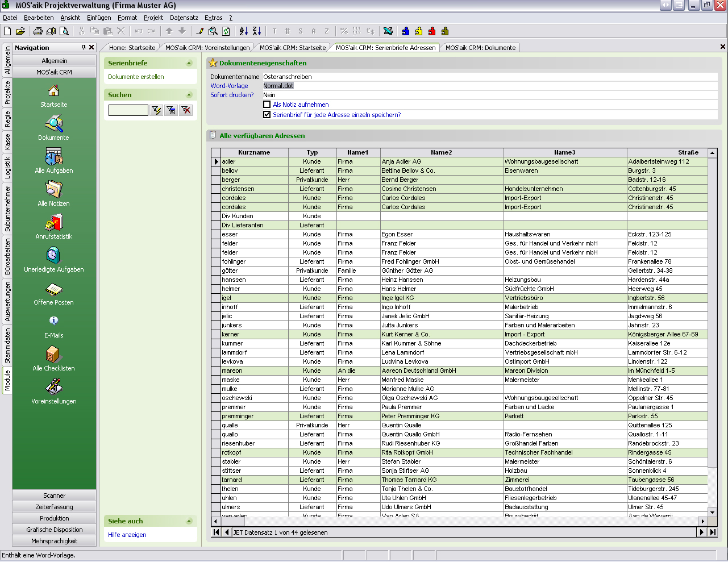Collapse the Serienbriefe panel

click(x=189, y=63)
